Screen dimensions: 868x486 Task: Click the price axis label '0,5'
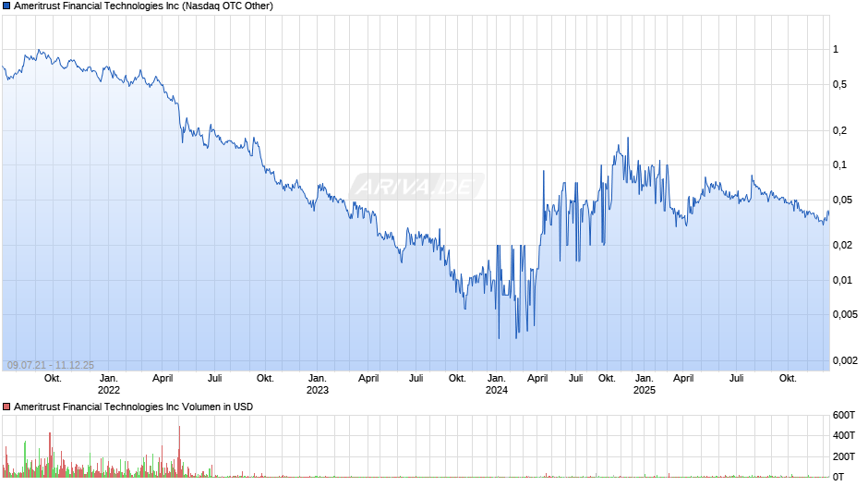tap(839, 85)
